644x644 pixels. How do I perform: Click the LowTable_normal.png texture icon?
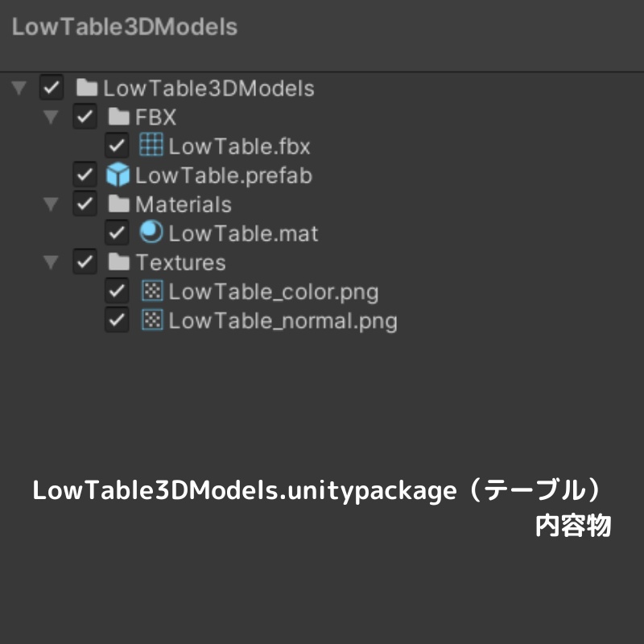point(151,320)
